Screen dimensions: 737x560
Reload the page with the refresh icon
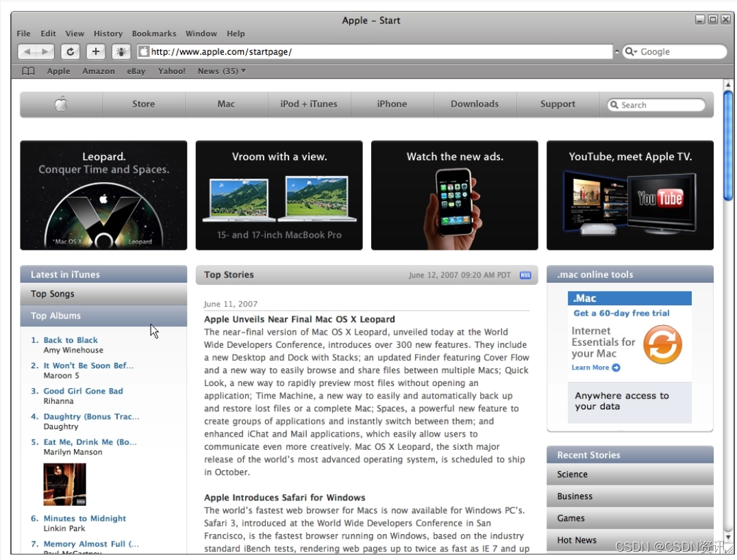70,51
